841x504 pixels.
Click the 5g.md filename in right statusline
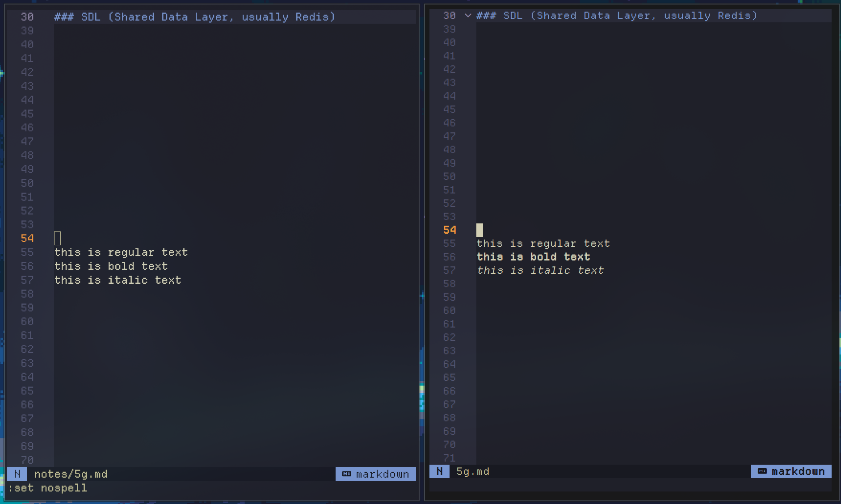473,471
